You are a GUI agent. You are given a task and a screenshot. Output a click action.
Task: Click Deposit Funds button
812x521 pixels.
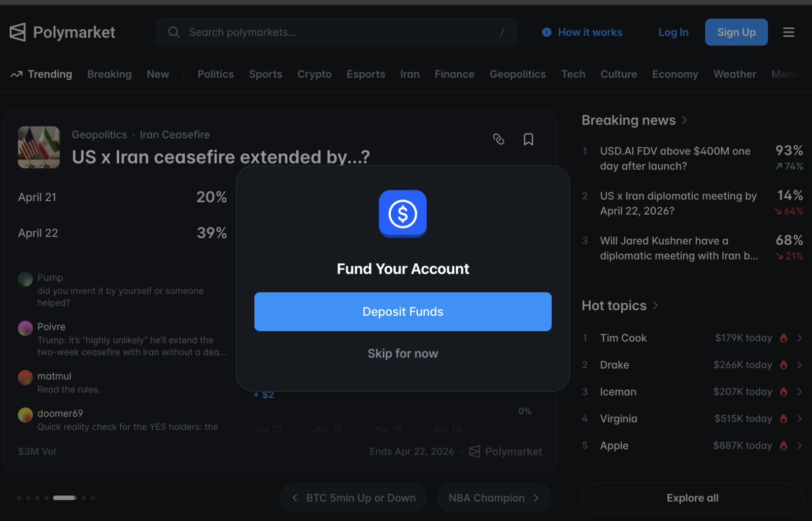click(403, 312)
